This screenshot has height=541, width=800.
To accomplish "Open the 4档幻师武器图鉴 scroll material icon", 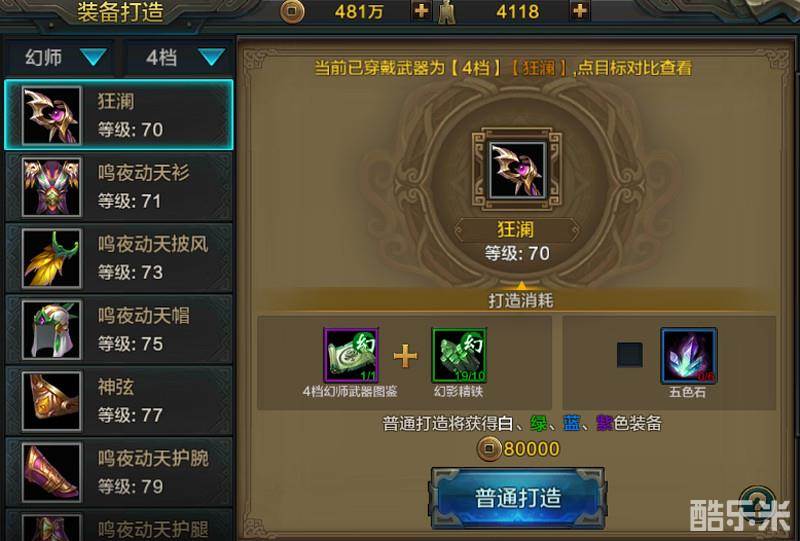I will coord(351,355).
